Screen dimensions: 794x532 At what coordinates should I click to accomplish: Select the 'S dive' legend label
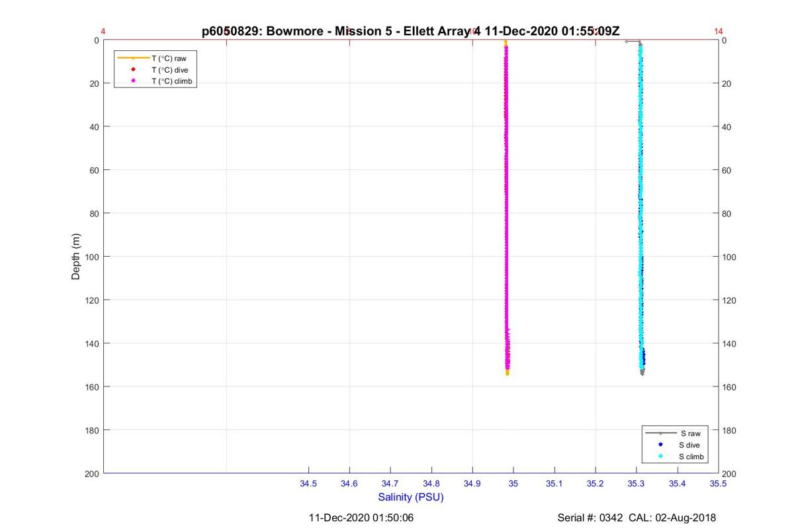690,445
